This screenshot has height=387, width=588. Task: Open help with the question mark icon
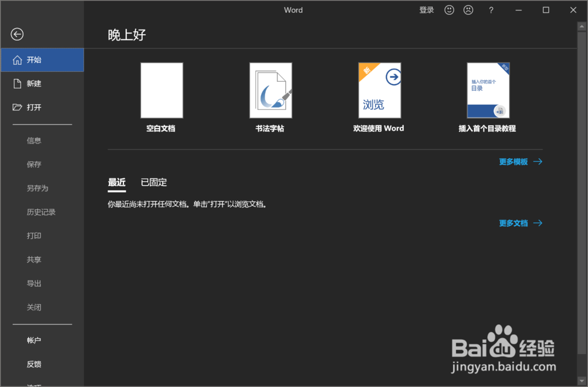(x=491, y=10)
